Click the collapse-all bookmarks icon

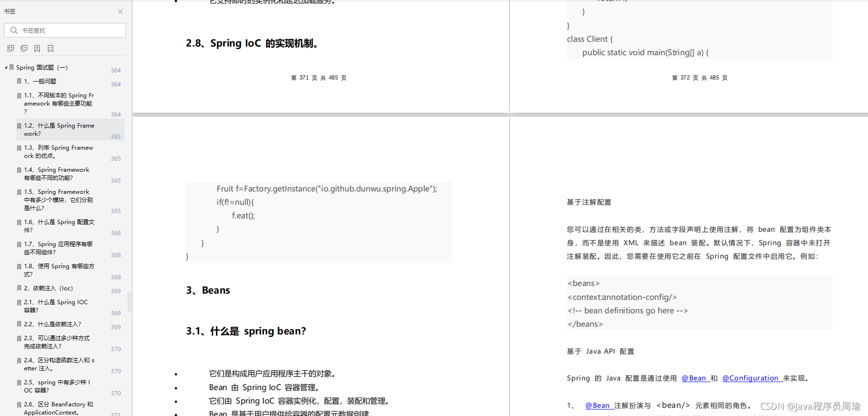(x=24, y=48)
